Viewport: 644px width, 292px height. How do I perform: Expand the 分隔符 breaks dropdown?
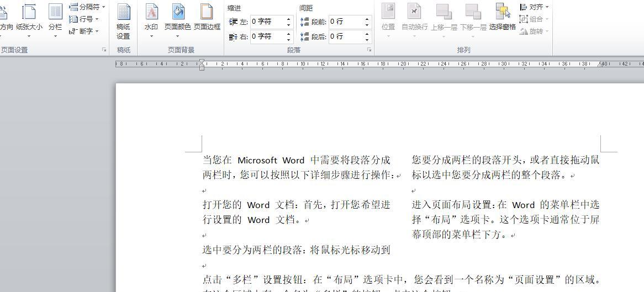click(87, 7)
